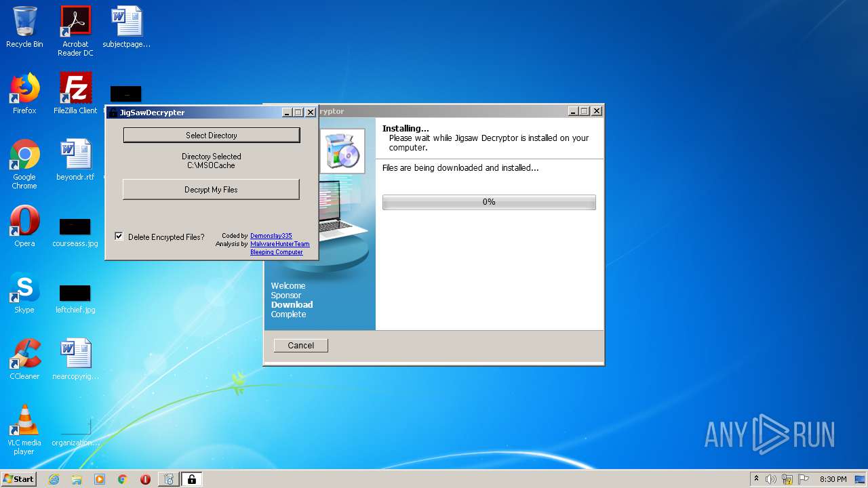Click the installation progress bar at 0%
868x488 pixels.
489,202
